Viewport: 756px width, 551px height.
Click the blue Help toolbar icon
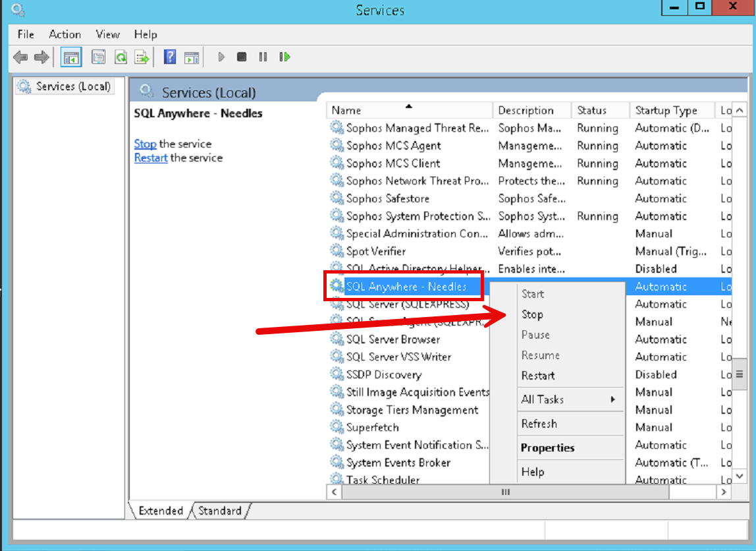click(x=169, y=57)
